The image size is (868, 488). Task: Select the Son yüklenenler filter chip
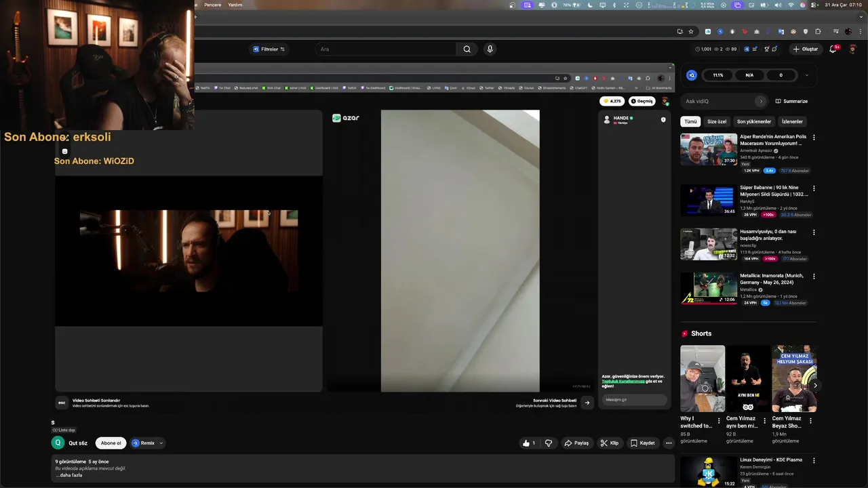(754, 121)
